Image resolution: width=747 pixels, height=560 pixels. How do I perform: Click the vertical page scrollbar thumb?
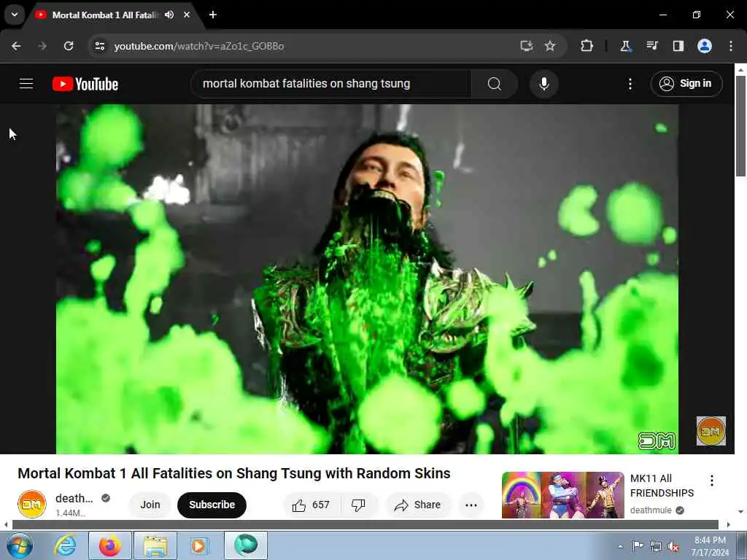click(740, 126)
